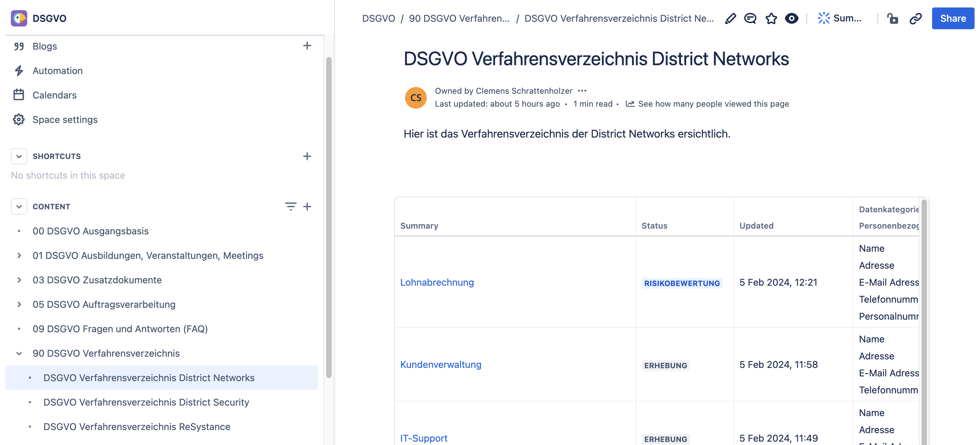Click the pencil edit page icon
This screenshot has width=980, height=445.
tap(730, 18)
